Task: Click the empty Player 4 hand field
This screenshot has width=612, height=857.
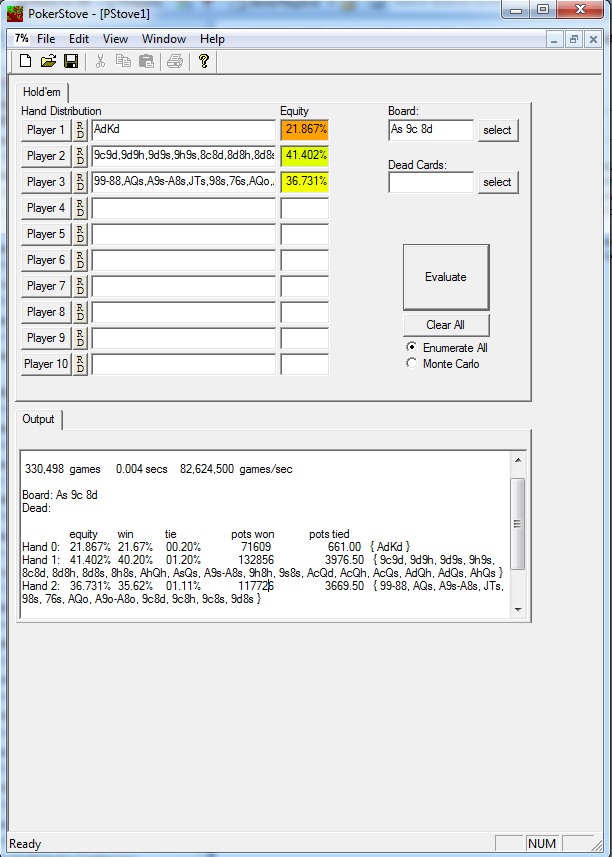Action: (x=184, y=208)
